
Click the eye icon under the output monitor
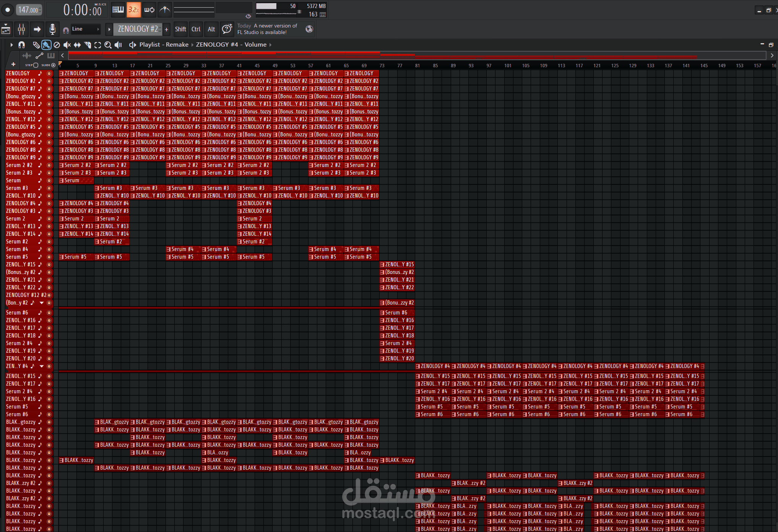(x=248, y=16)
